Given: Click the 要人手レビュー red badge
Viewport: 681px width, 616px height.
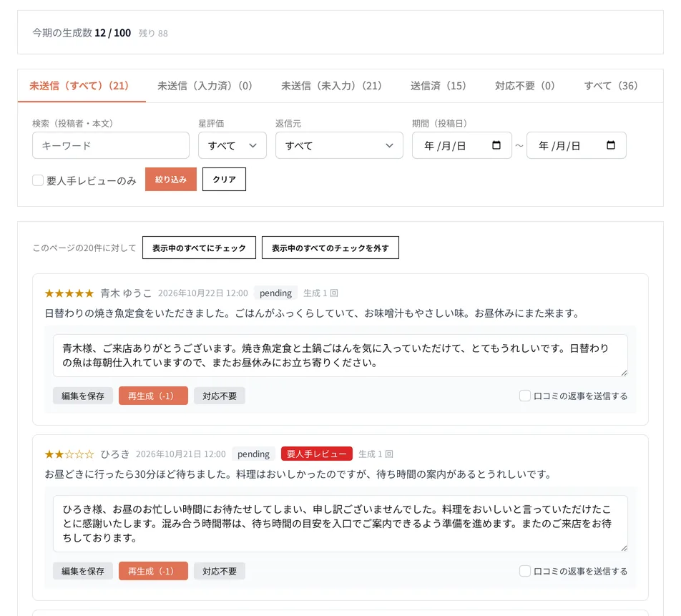Looking at the screenshot, I should click(317, 454).
